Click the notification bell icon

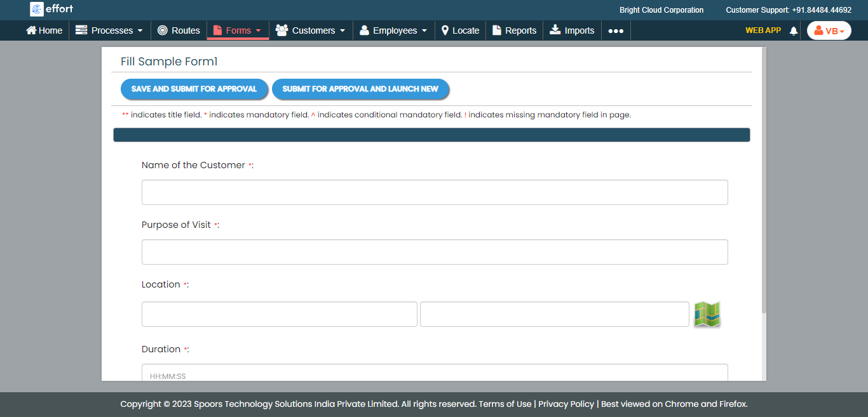[x=793, y=30]
